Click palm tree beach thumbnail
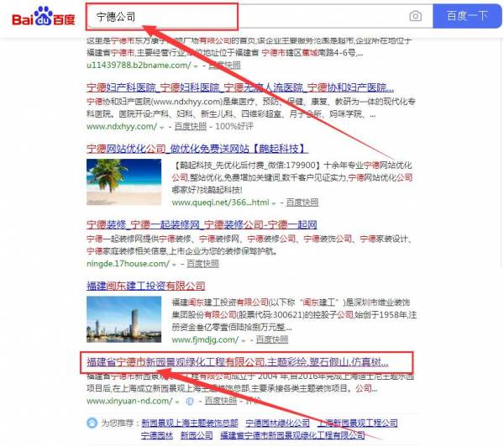This screenshot has height=447, width=504. click(123, 182)
